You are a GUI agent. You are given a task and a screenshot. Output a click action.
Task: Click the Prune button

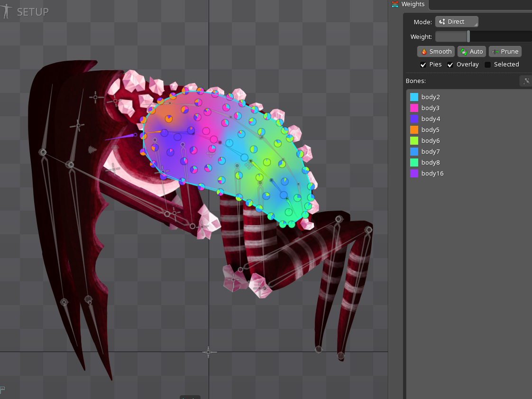click(505, 52)
